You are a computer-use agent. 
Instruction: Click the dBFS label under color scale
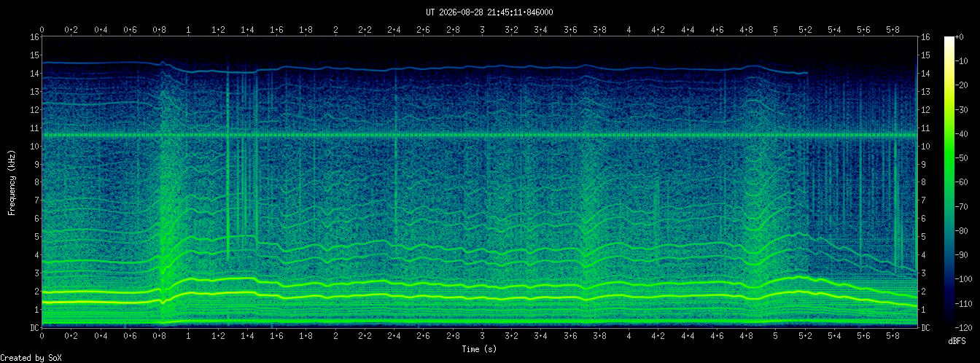pyautogui.click(x=957, y=340)
